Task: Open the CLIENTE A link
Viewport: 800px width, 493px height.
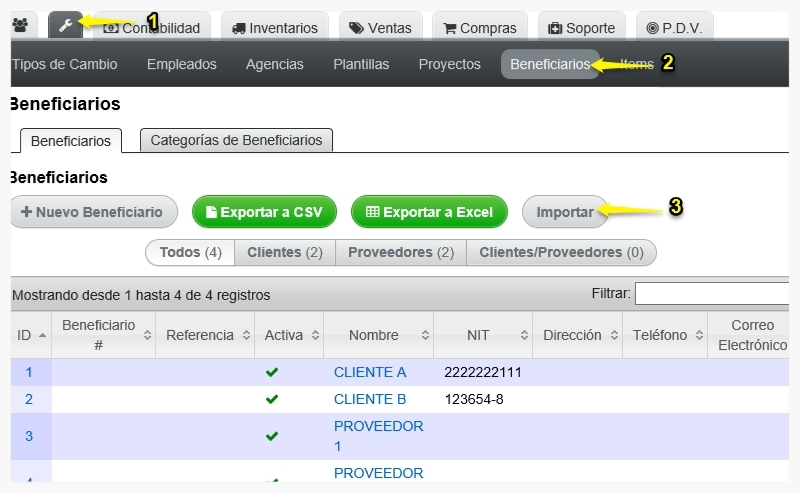Action: tap(370, 373)
